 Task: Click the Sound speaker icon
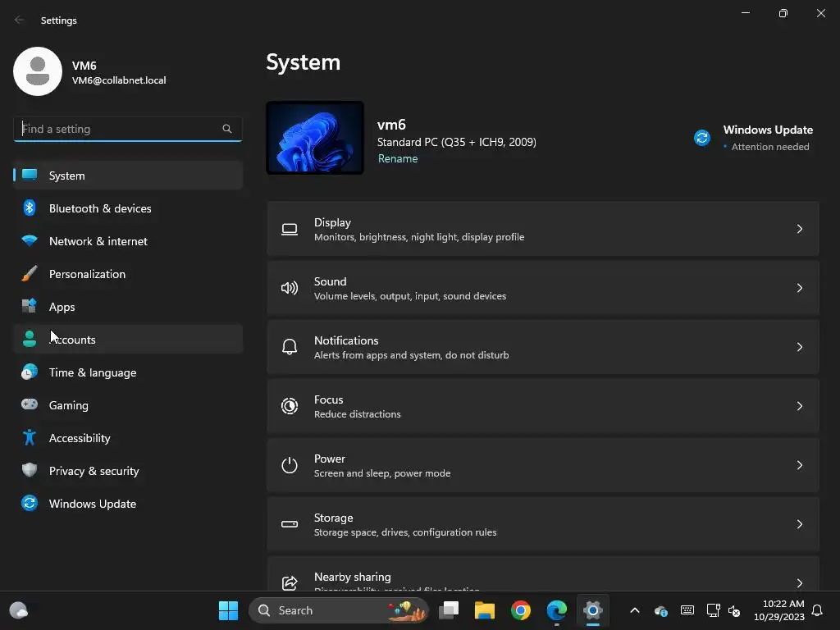[290, 288]
